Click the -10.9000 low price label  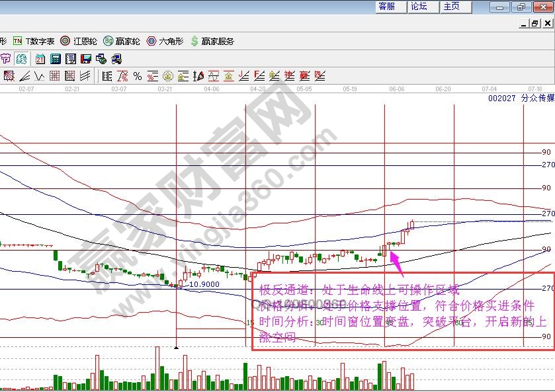point(203,284)
